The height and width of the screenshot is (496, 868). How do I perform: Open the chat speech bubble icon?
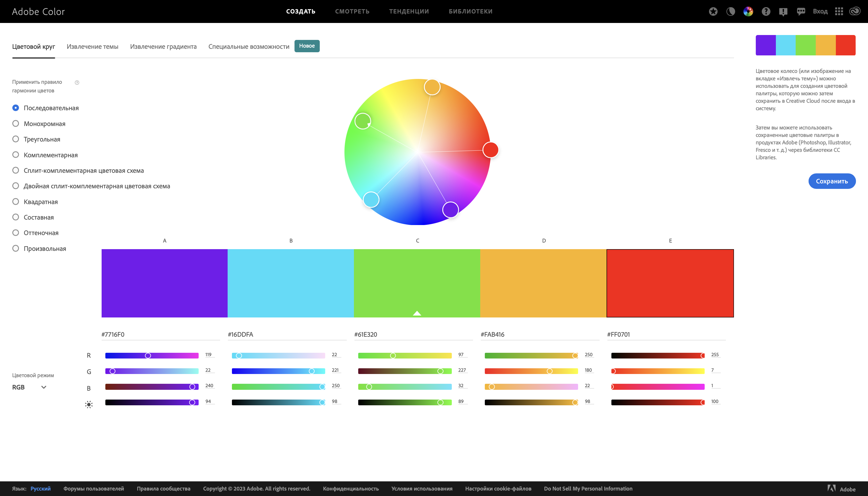(x=801, y=11)
